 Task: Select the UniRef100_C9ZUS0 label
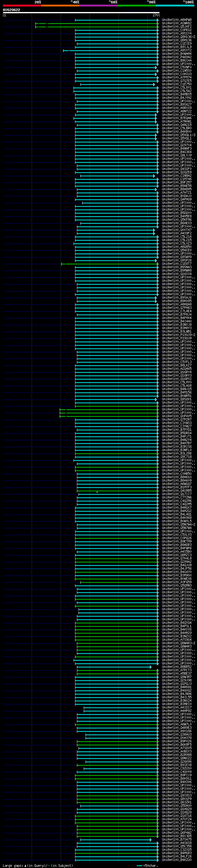(176, 769)
